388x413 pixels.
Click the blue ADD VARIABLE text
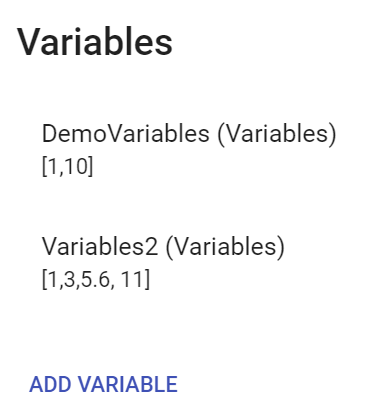tap(103, 384)
